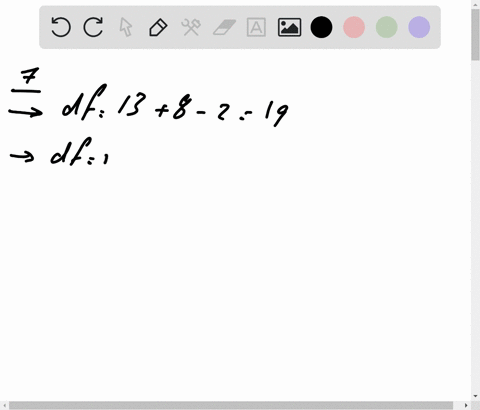480x410 pixels.
Task: Select the text box tool
Action: click(x=256, y=27)
